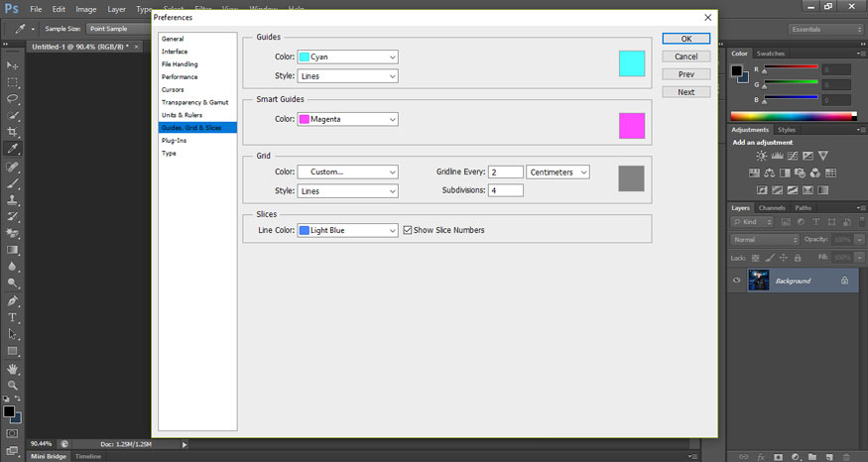Open the Guides Color dropdown showing Cyan
Screen dimensions: 868x462
pyautogui.click(x=347, y=58)
